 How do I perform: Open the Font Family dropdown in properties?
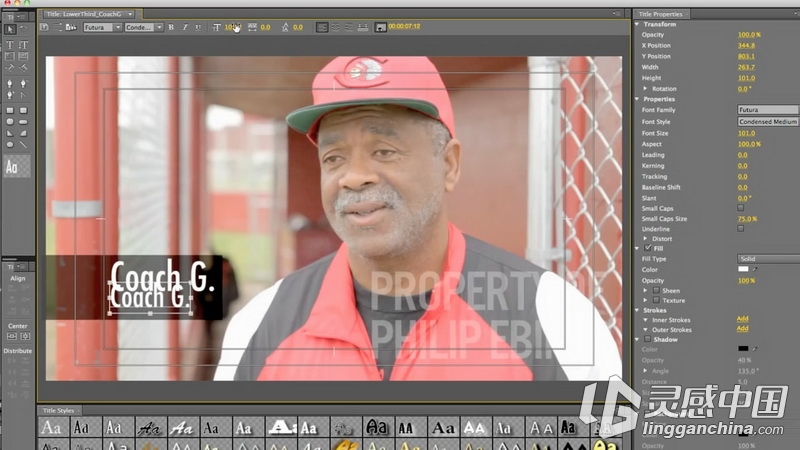pos(768,110)
